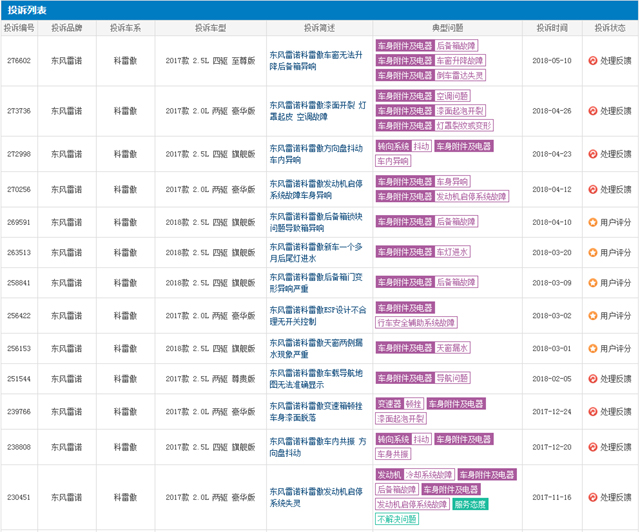
Task: Click the orange rating icon in row 256422
Action: (x=592, y=316)
